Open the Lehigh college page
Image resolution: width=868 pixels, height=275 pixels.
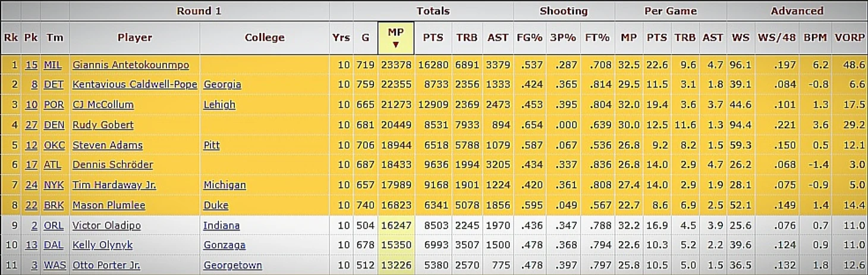coord(219,105)
